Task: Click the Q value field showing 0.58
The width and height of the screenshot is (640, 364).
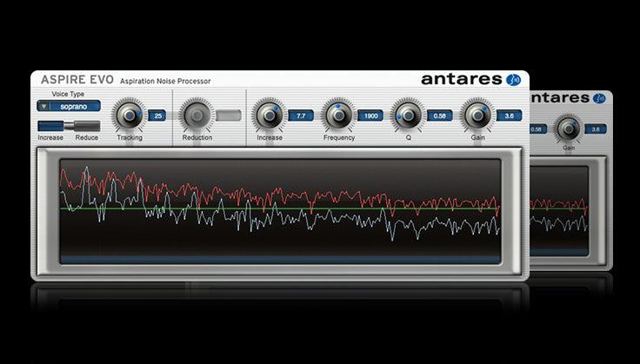Action: click(x=440, y=116)
